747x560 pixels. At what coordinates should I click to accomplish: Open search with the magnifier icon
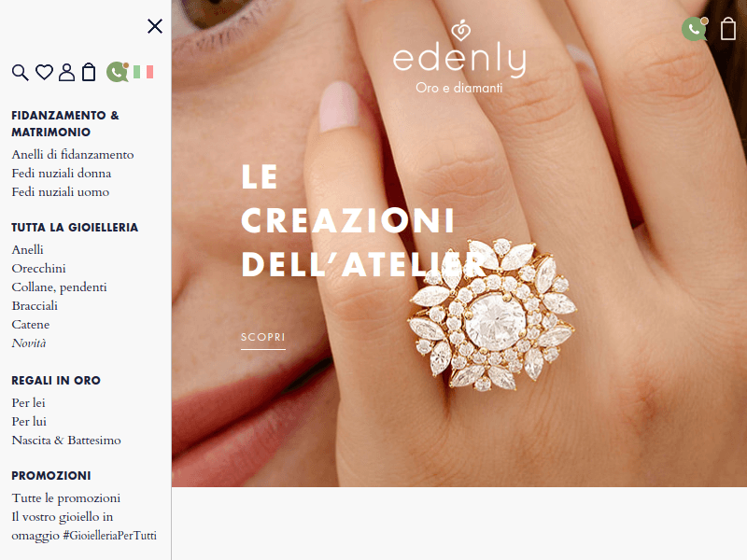(x=20, y=73)
